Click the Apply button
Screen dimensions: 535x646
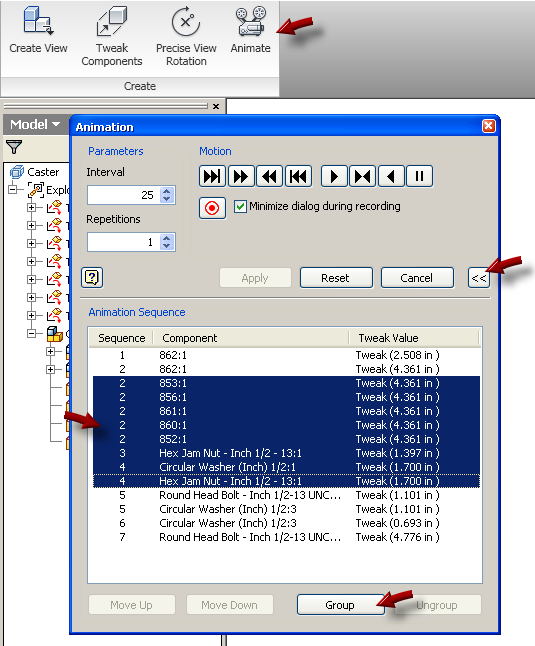tap(255, 278)
